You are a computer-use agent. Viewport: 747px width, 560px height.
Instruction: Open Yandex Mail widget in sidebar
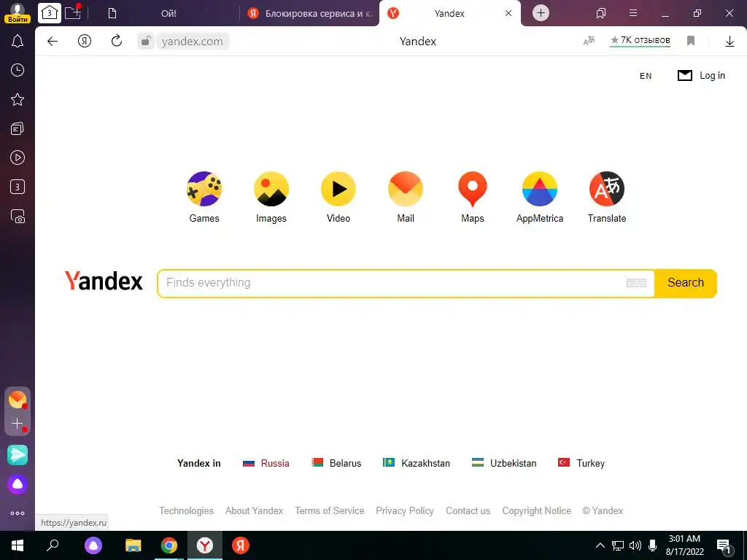[18, 399]
